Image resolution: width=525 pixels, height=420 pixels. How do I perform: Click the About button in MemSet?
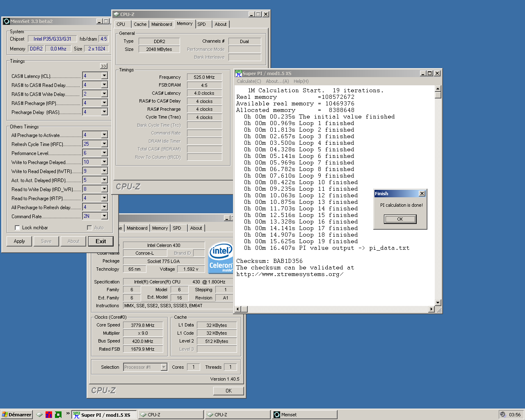point(73,241)
